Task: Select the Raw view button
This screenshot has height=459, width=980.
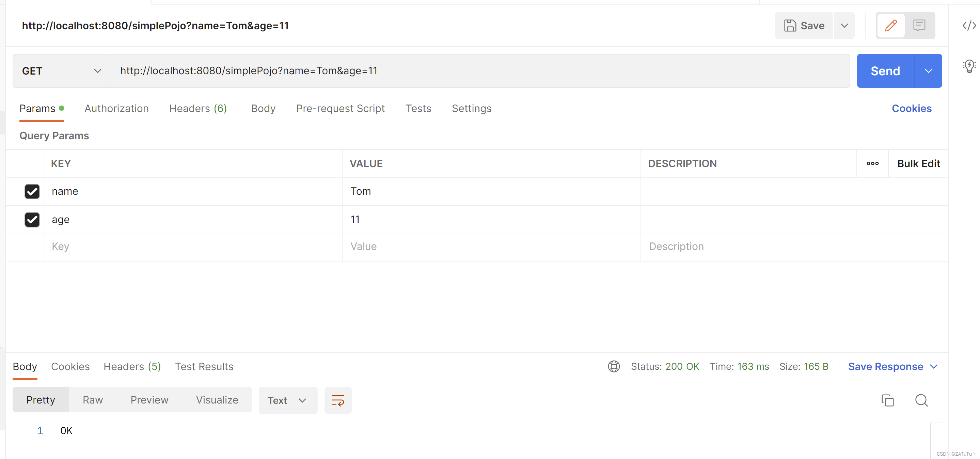Action: tap(93, 400)
